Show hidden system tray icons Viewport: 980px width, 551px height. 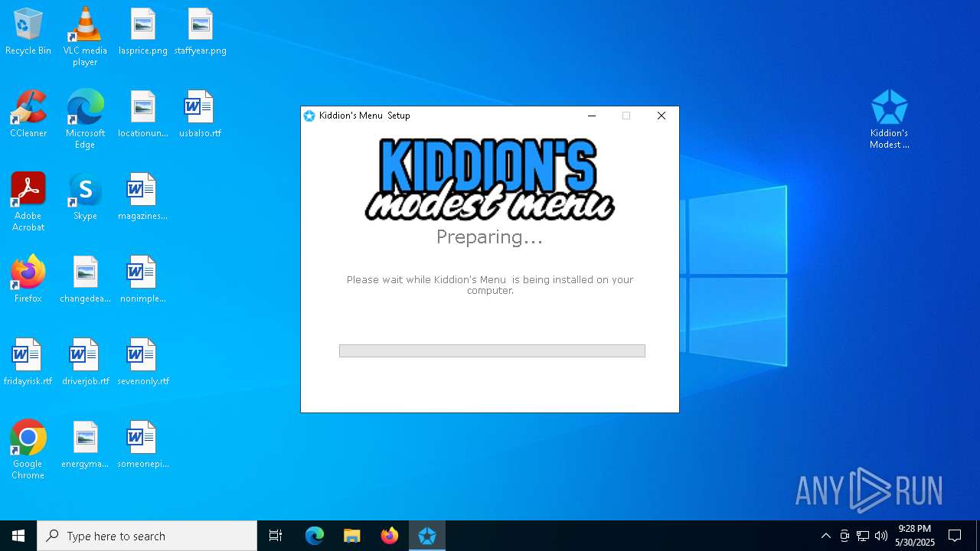825,536
